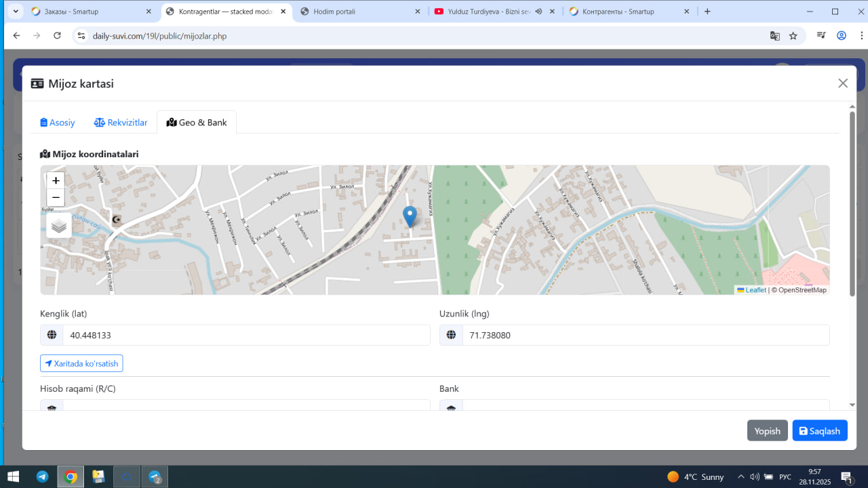Click the Chrome taskbar icon
The height and width of the screenshot is (488, 868).
click(71, 476)
